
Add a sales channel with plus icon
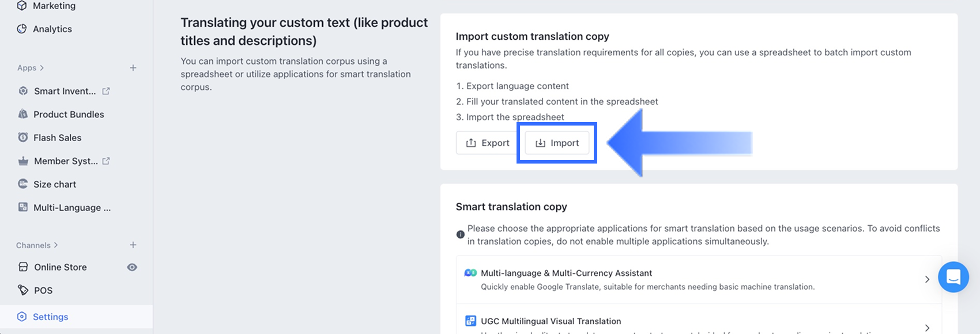[x=133, y=245]
